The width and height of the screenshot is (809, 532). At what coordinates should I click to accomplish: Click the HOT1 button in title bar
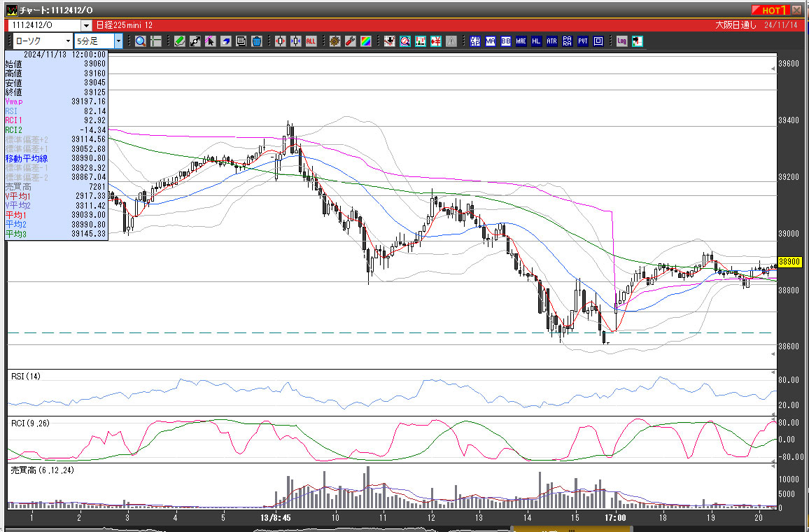tap(770, 10)
